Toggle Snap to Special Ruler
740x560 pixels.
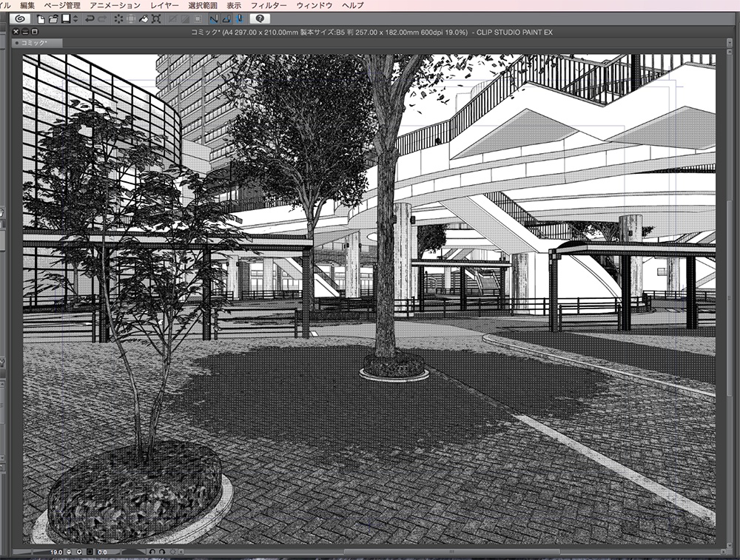226,19
